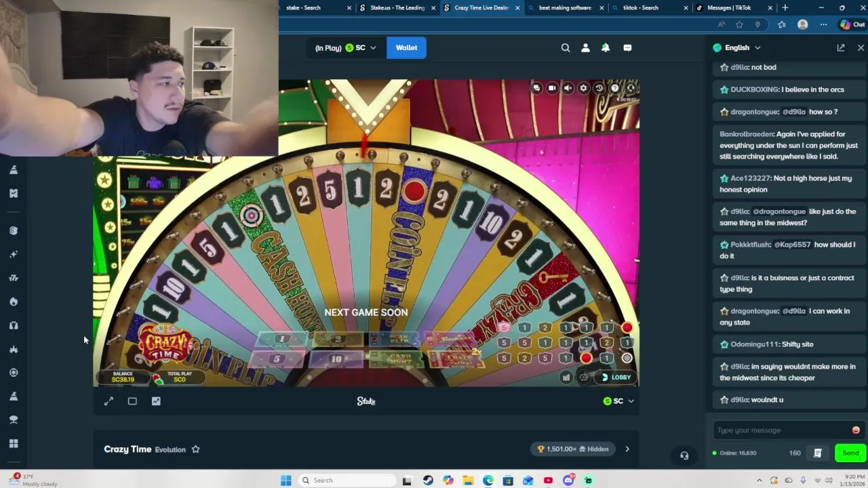The height and width of the screenshot is (488, 868).
Task: Open browser settings three-dot menu
Action: (x=823, y=24)
